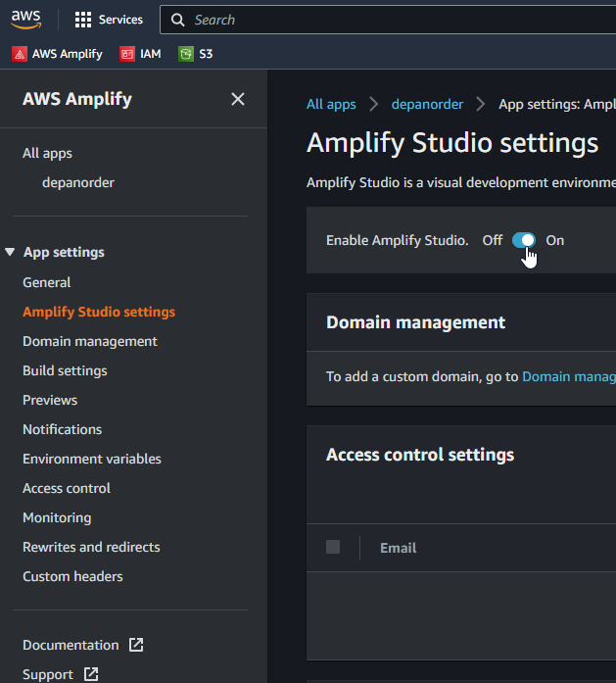The image size is (616, 683).
Task: Follow the Domain management inline link
Action: 569,376
